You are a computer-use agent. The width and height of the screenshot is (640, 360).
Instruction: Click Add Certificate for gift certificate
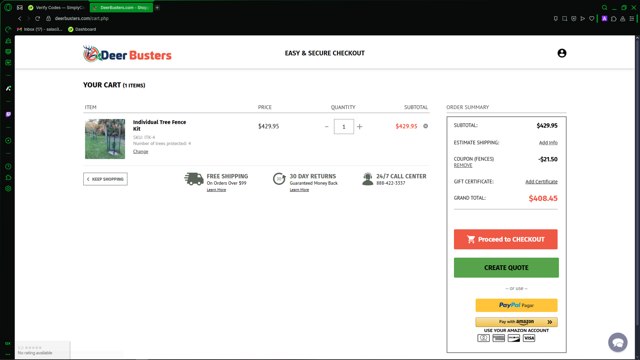[x=541, y=182]
